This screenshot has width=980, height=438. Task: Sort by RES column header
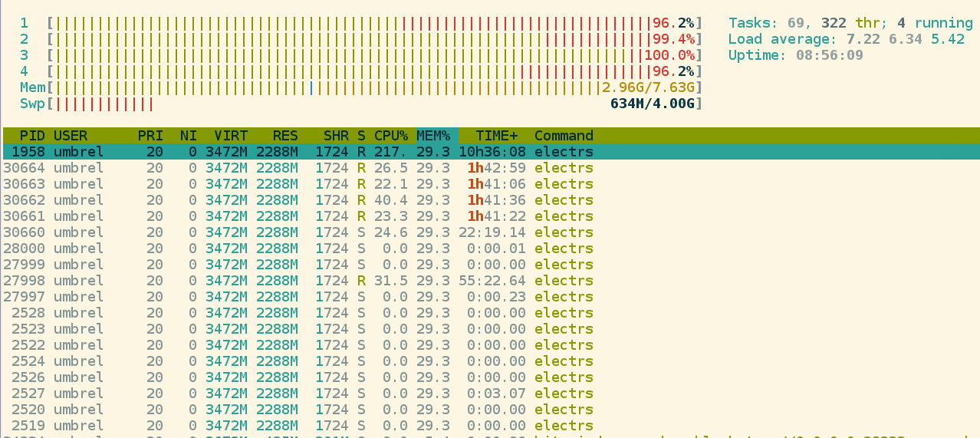click(285, 136)
